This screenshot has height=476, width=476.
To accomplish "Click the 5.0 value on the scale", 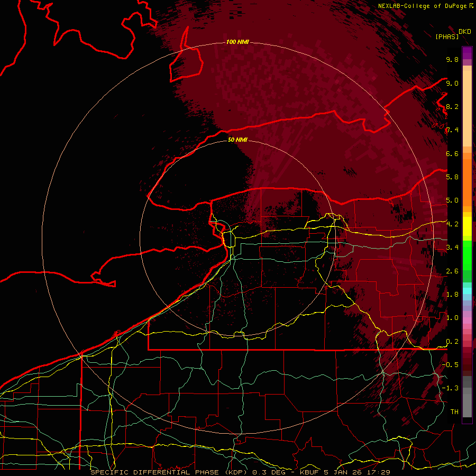I will (x=452, y=200).
